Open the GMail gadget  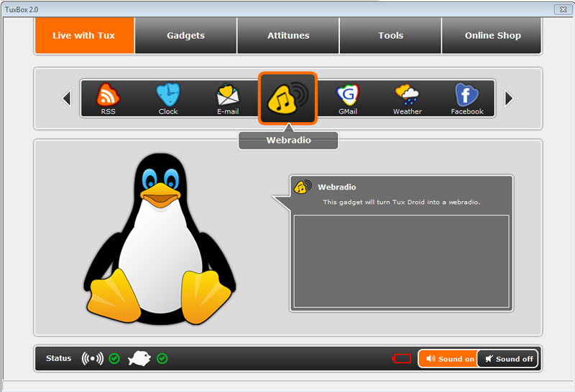(347, 98)
